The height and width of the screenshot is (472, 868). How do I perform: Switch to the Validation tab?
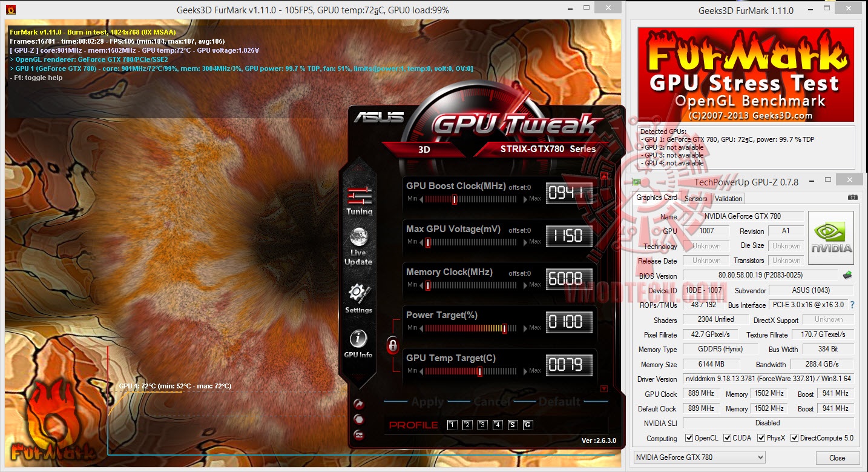click(728, 198)
